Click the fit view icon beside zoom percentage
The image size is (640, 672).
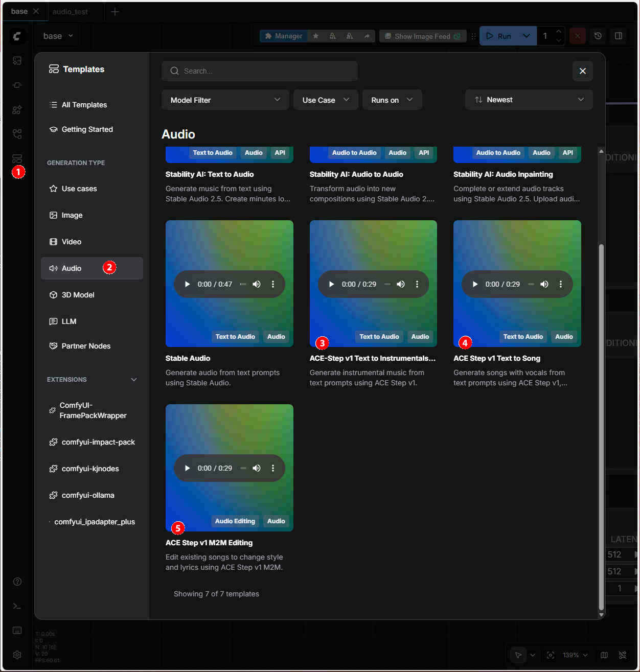click(551, 655)
